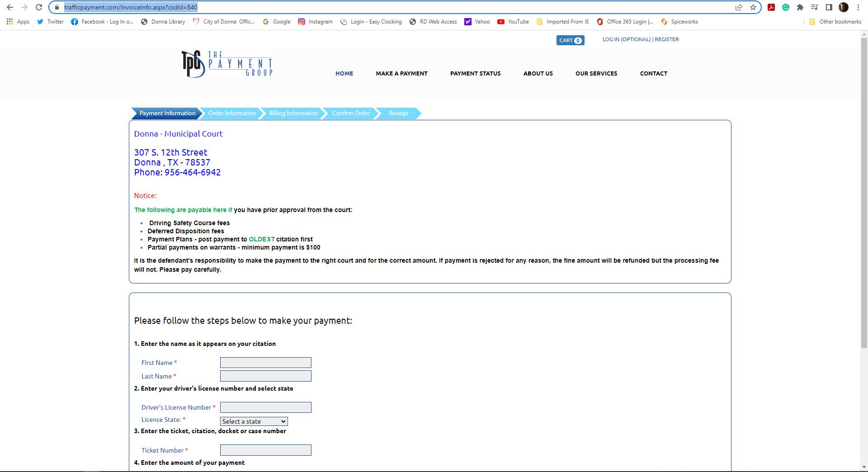Viewport: 868px width, 472px height.
Task: Open the MAKE A PAYMENT menu
Action: point(401,73)
